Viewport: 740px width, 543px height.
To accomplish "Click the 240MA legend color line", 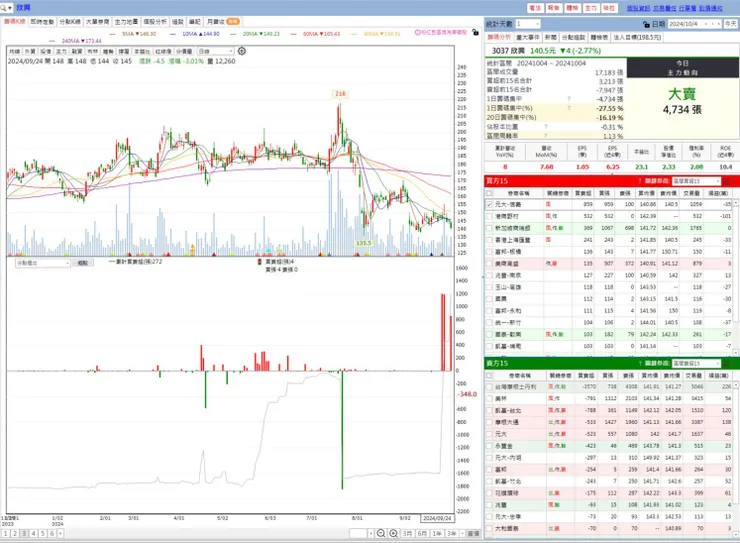I will point(52,41).
